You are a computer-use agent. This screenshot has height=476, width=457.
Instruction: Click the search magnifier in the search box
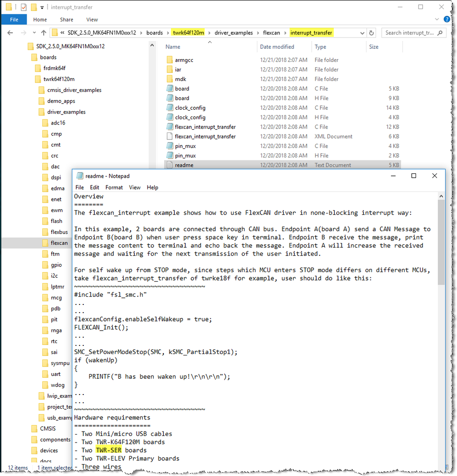click(x=440, y=33)
